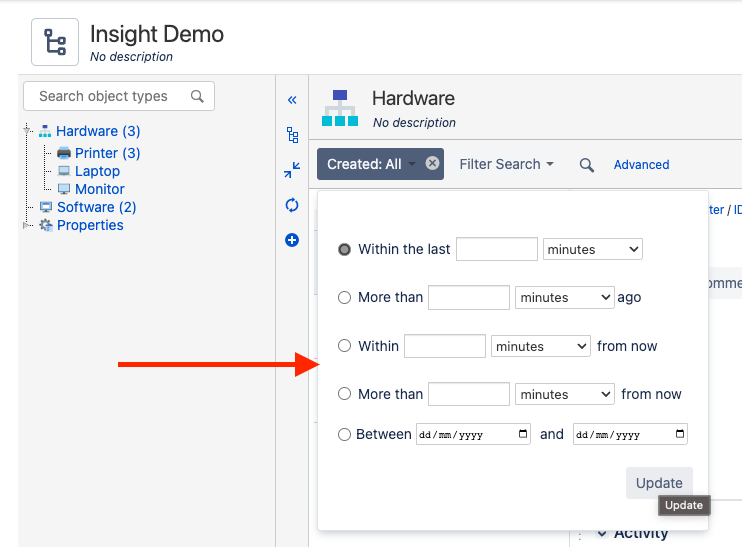Collapse the Activity section chevron
This screenshot has width=742, height=547.
tap(602, 533)
